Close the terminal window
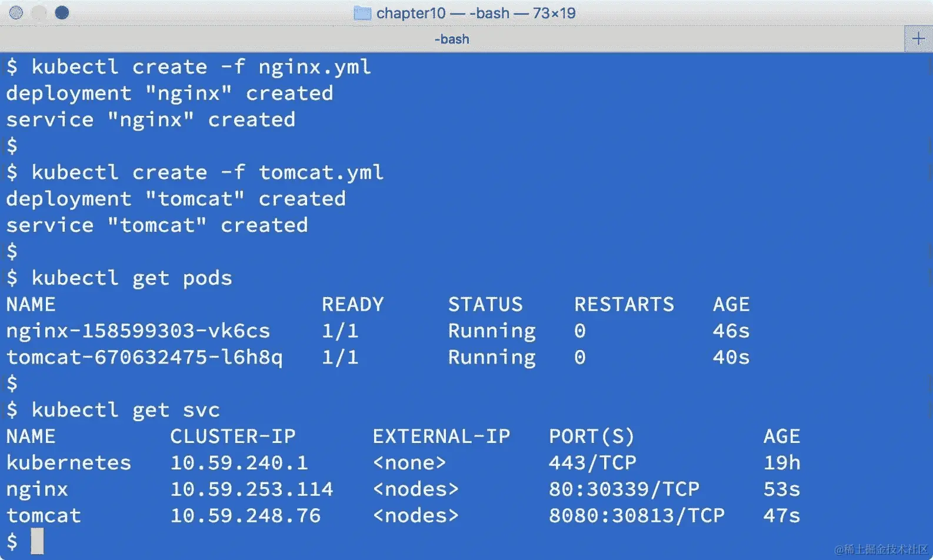 pos(16,12)
